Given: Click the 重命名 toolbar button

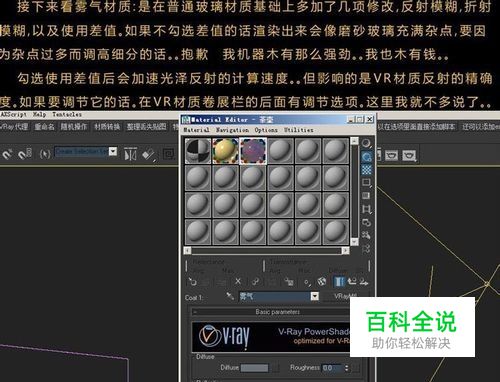Looking at the screenshot, I should click(x=44, y=127).
